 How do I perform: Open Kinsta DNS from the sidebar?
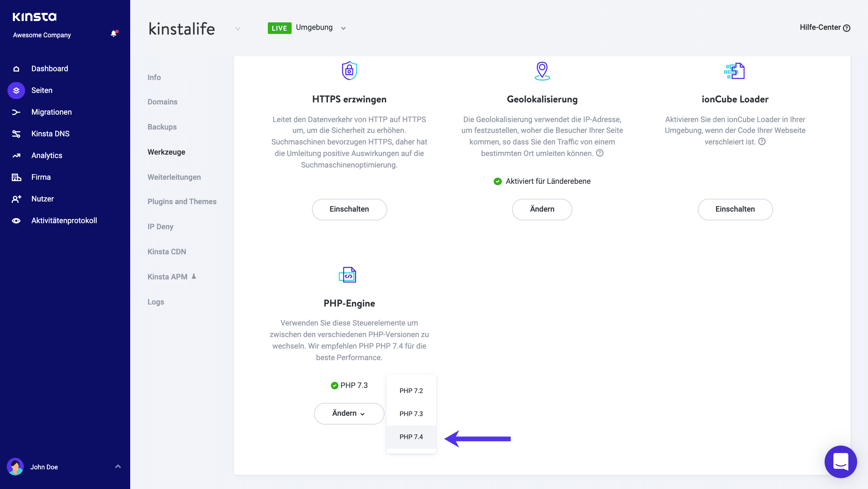point(50,133)
